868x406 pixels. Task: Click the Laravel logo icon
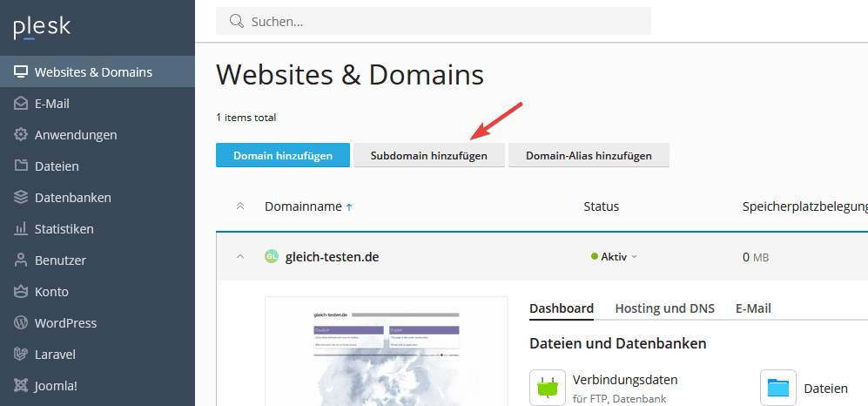(x=21, y=354)
